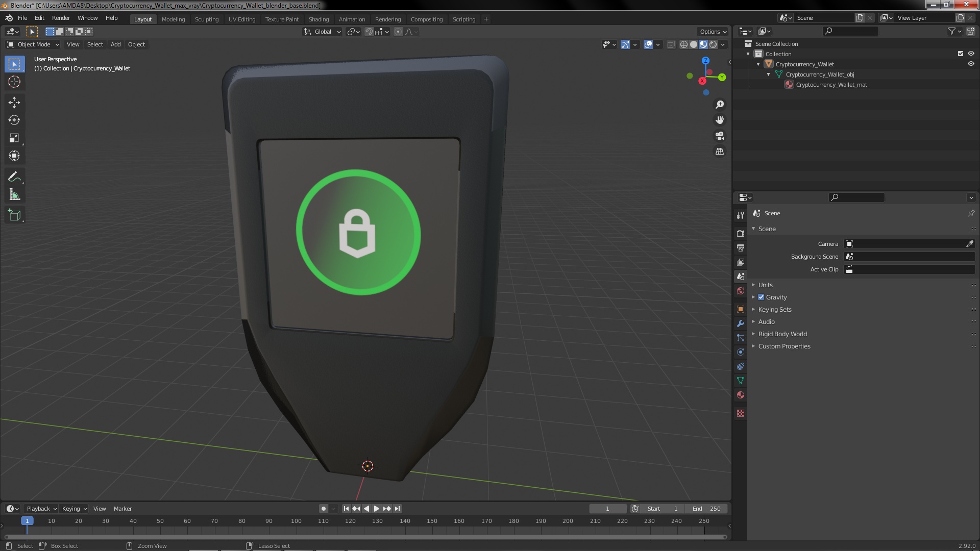Open the viewport Options dropdown
Viewport: 980px width, 551px height.
(x=713, y=32)
